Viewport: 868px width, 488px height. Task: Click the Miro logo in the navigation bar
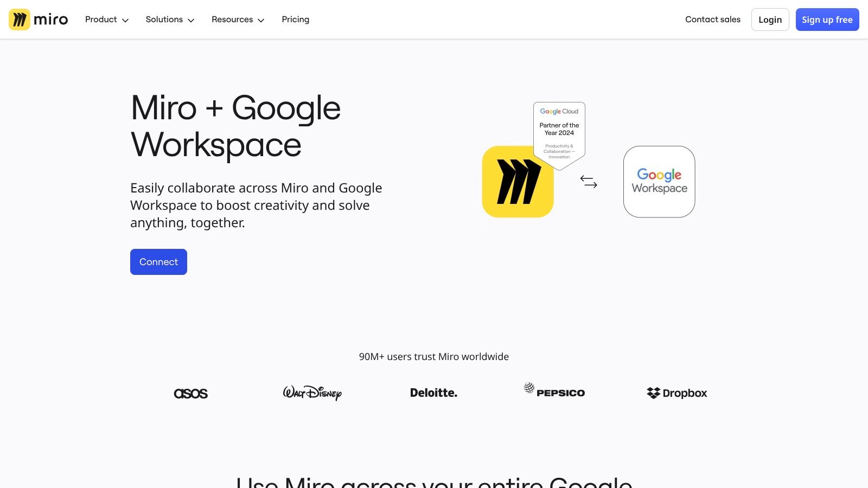(x=38, y=20)
